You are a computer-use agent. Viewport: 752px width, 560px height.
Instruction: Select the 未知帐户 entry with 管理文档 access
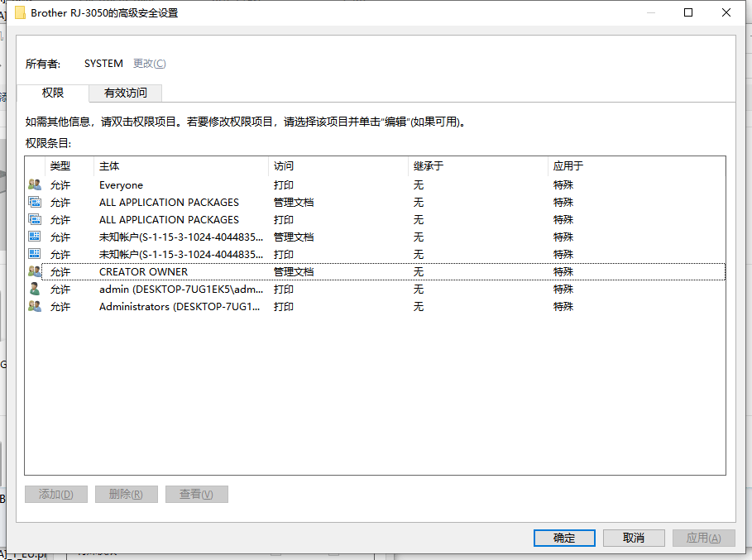click(x=375, y=237)
